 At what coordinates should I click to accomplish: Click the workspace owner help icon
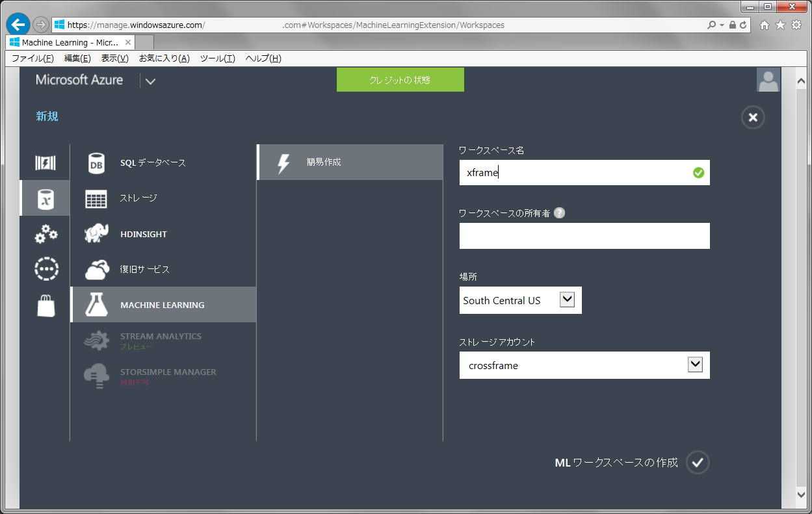pyautogui.click(x=559, y=213)
